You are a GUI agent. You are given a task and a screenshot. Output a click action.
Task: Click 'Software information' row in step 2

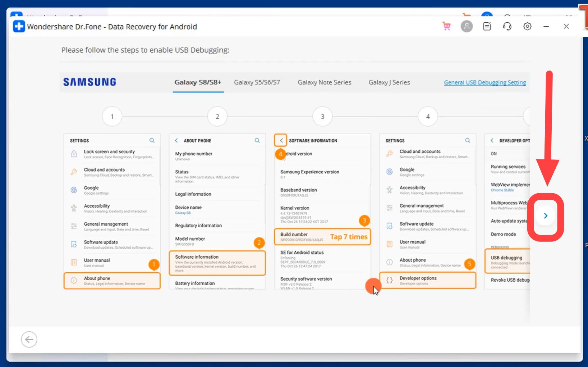pos(217,263)
